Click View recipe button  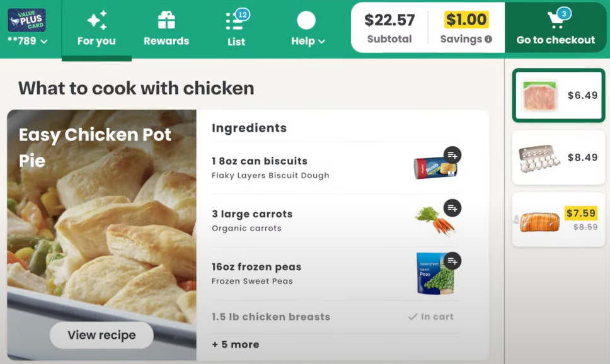[x=101, y=335]
